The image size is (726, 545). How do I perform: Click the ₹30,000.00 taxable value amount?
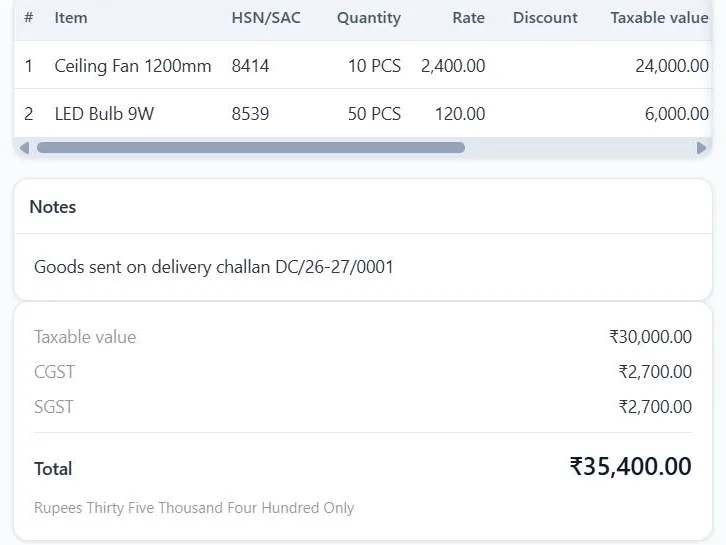[x=650, y=337]
